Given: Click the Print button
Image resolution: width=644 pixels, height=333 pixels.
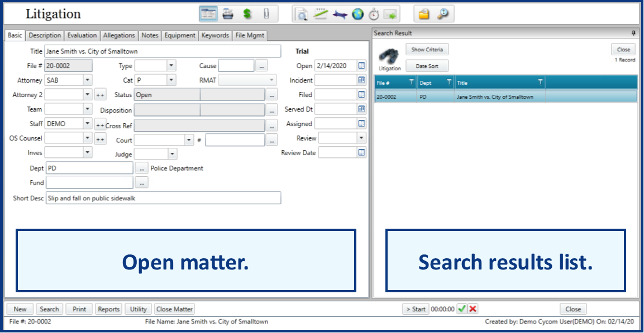Looking at the screenshot, I should click(x=79, y=309).
